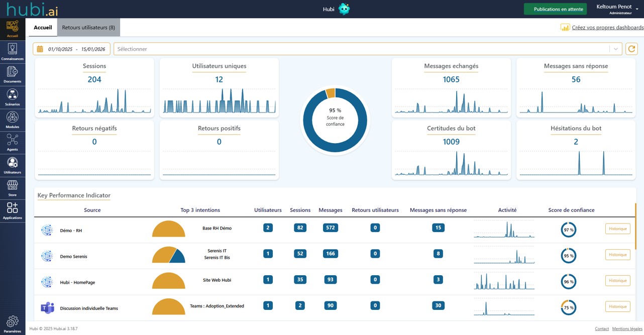The width and height of the screenshot is (644, 335).
Task: Expand the Sélectionner filter dropdown
Action: coord(616,49)
